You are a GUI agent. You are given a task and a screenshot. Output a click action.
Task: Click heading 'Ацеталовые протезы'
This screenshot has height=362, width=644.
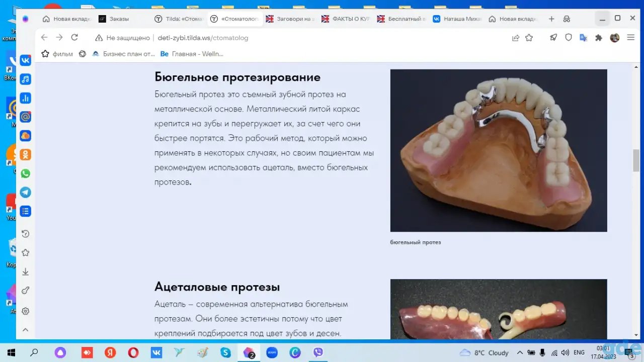[x=217, y=287]
